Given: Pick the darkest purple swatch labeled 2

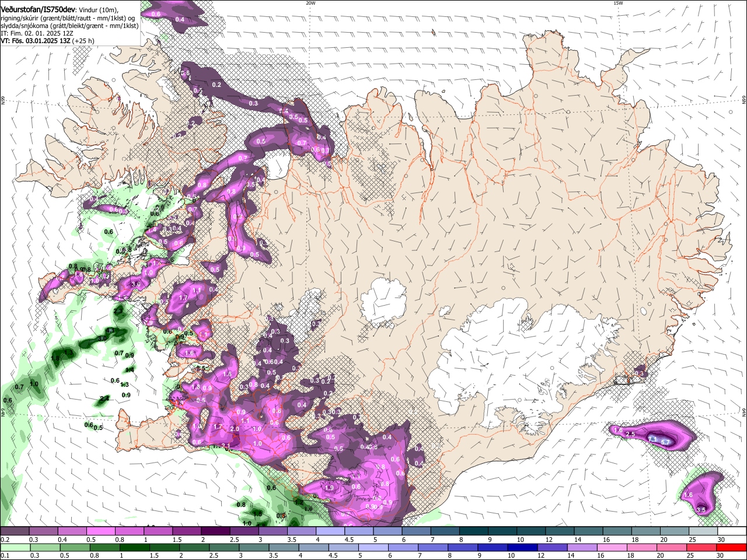Looking at the screenshot, I should [215, 531].
